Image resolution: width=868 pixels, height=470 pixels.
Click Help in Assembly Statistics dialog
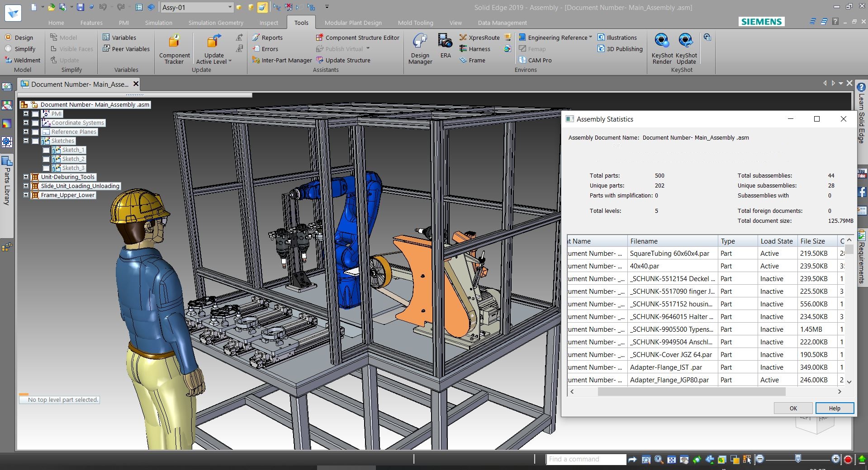coord(835,408)
